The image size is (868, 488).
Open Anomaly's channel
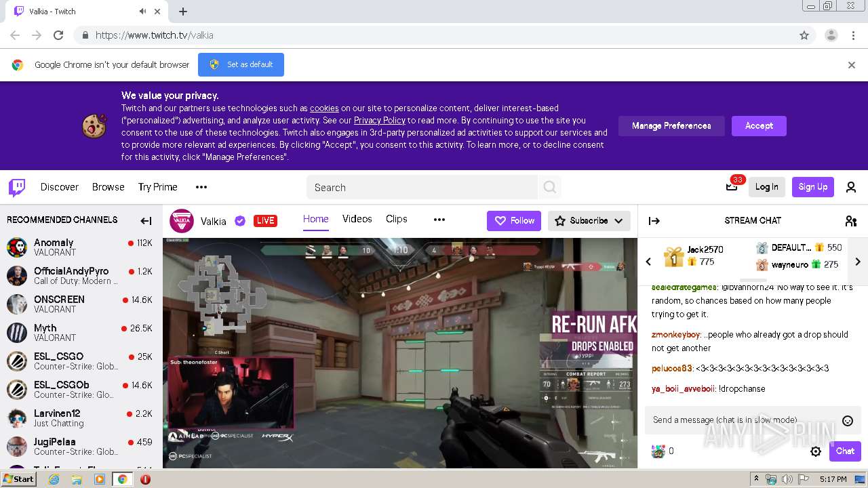click(81, 247)
